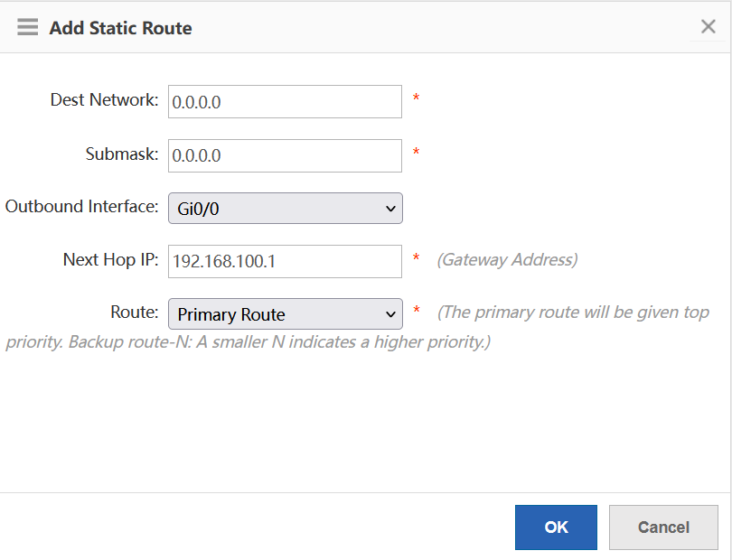Click into the Submask input field
This screenshot has width=732, height=560.
285,155
